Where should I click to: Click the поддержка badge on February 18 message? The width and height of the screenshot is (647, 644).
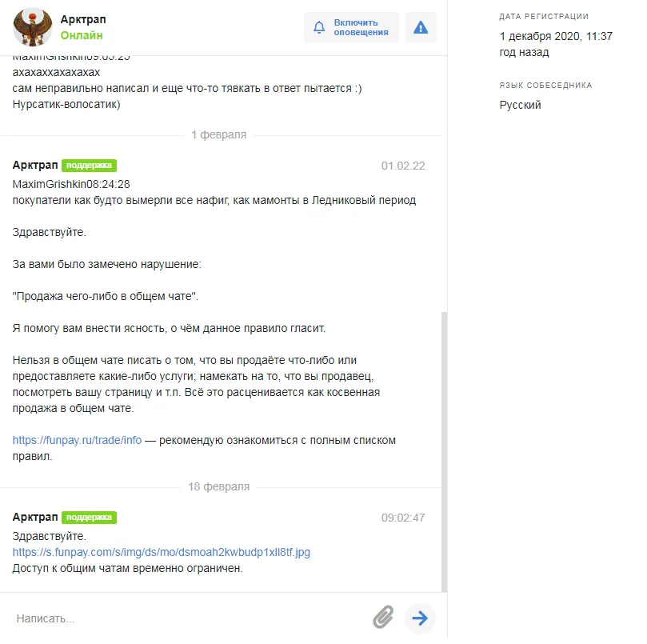[x=89, y=518]
